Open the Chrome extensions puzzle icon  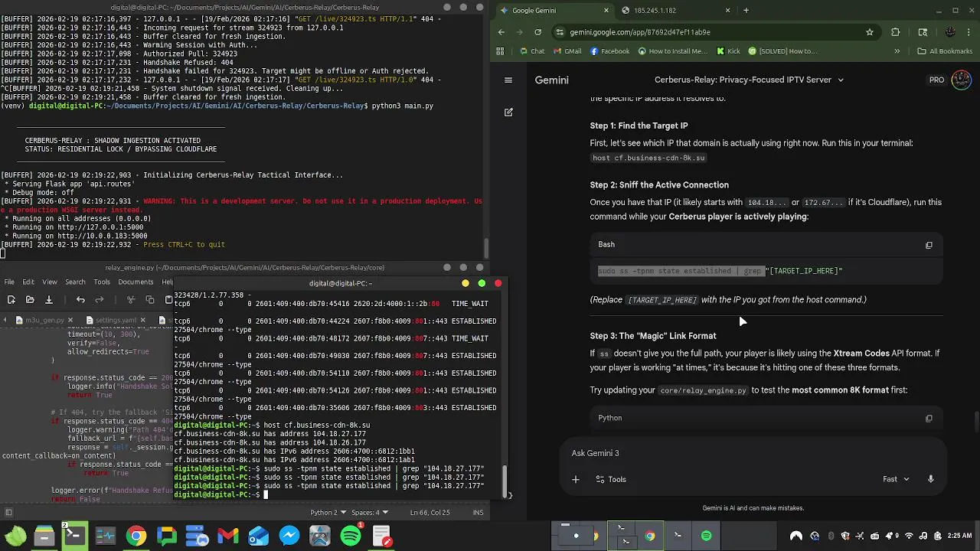(x=896, y=32)
